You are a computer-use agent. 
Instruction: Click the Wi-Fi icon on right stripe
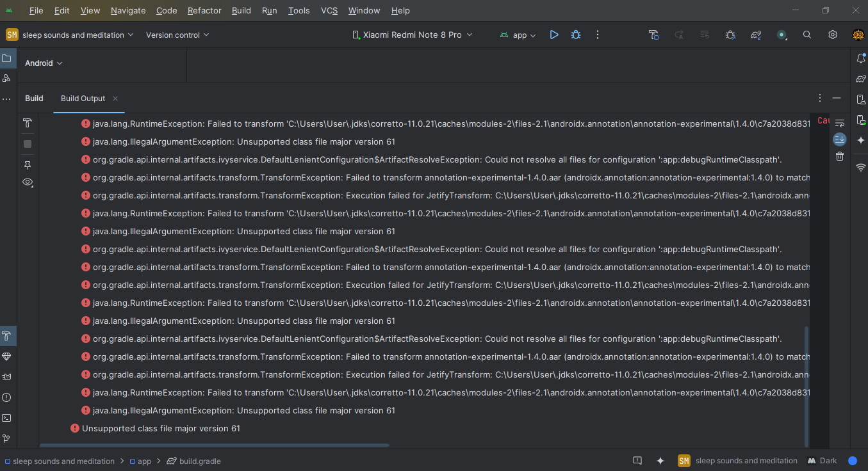click(861, 167)
